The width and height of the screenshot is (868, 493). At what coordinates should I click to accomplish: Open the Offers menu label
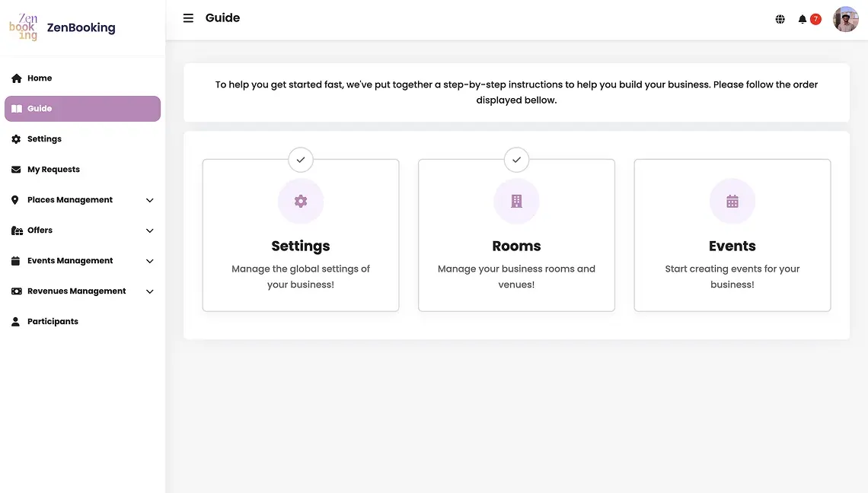tap(40, 231)
